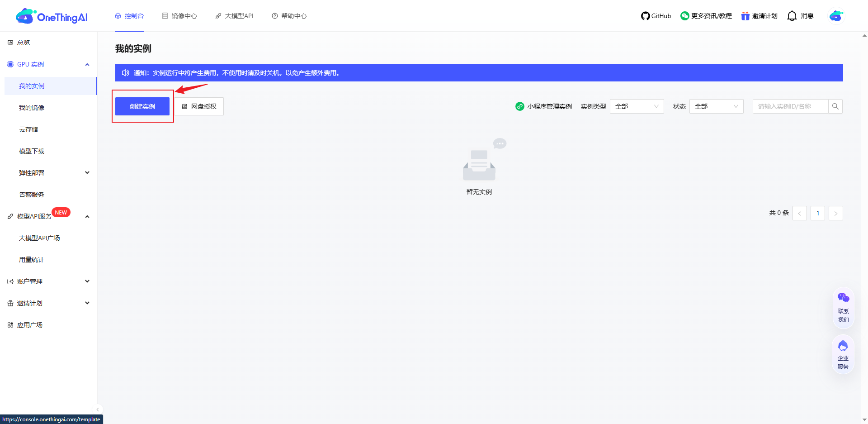Open 更多资讯/教程 link
This screenshot has width=868, height=424.
[x=706, y=16]
